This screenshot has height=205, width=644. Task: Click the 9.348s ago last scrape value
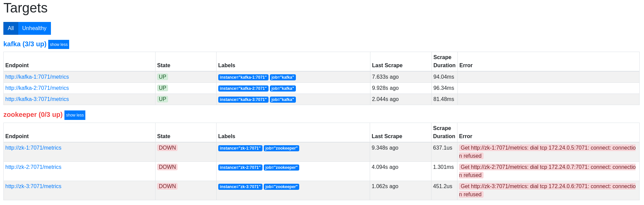(x=385, y=148)
